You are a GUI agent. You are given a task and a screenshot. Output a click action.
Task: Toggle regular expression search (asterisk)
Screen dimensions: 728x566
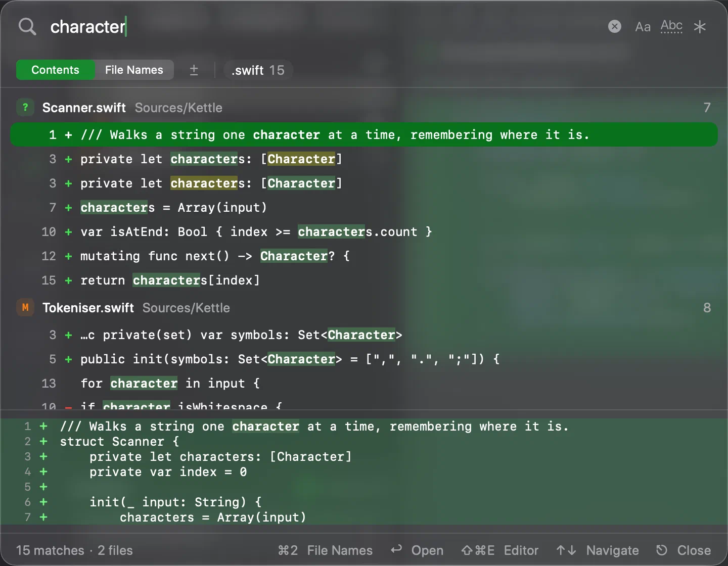click(700, 27)
